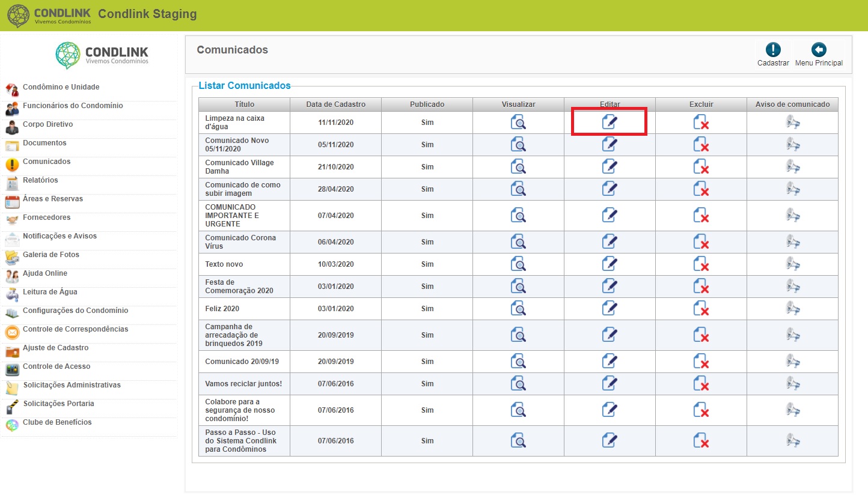This screenshot has height=501, width=868.
Task: Click the Condlink logo in top header
Action: click(49, 16)
